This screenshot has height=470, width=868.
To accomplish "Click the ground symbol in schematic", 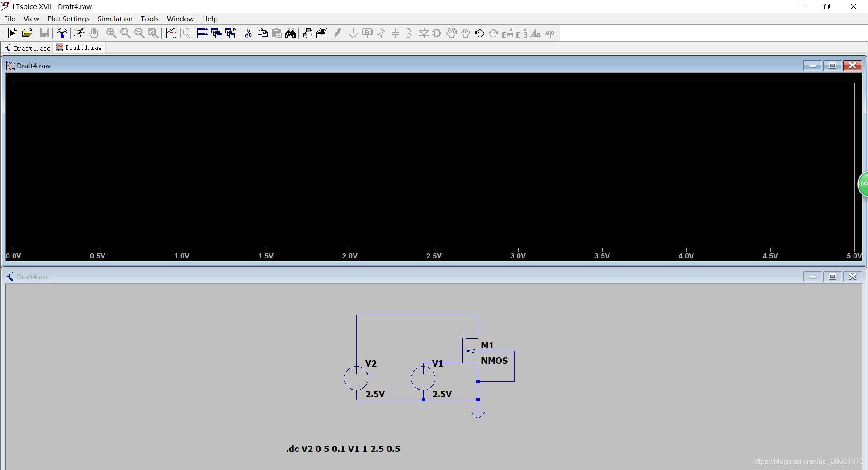I will pyautogui.click(x=478, y=414).
